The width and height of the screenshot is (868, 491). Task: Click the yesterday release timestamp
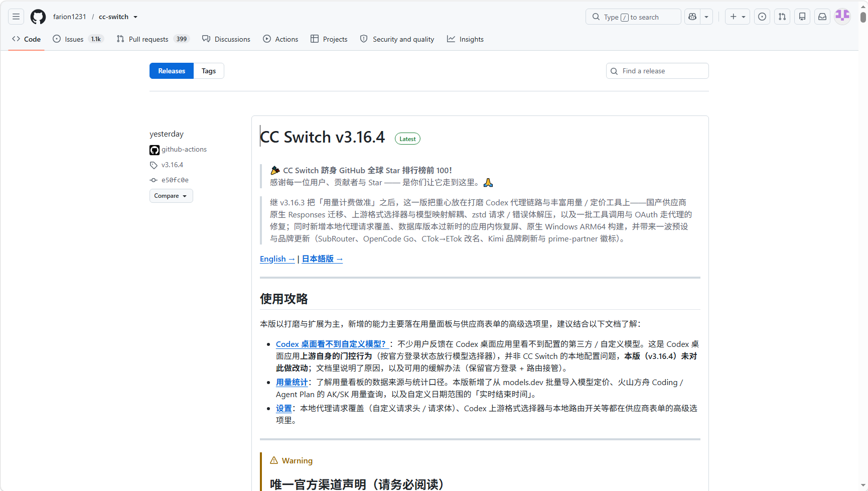point(167,134)
